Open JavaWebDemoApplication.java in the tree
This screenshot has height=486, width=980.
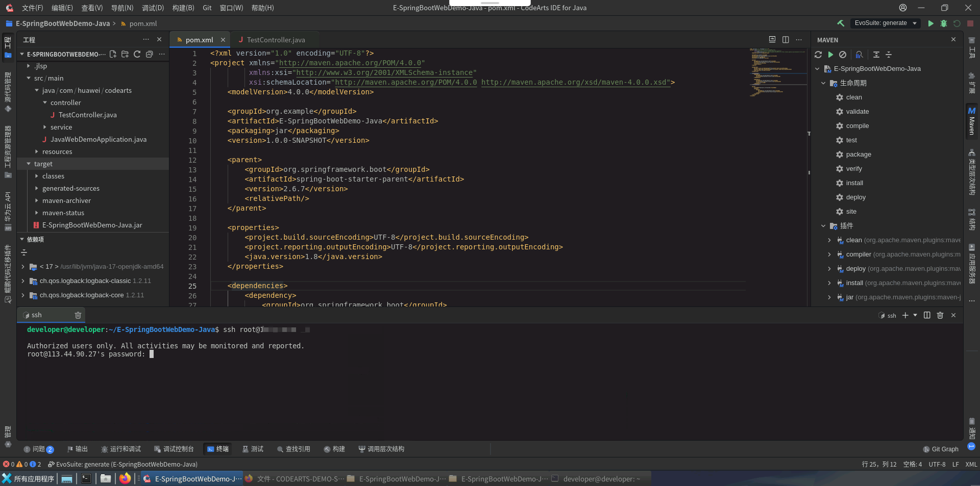pyautogui.click(x=98, y=139)
